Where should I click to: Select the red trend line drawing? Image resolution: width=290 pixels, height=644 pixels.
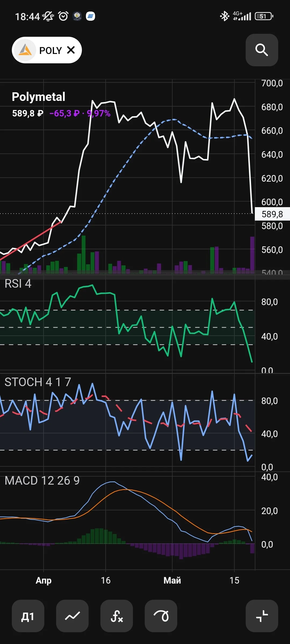(31, 241)
